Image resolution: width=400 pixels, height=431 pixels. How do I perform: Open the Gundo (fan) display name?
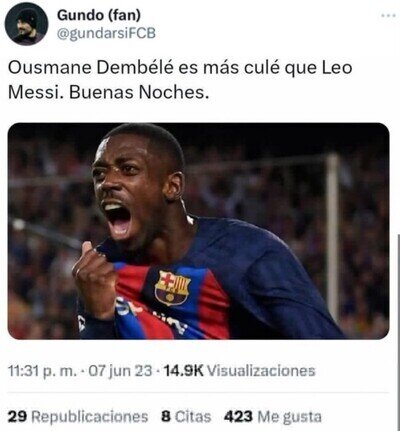point(99,15)
